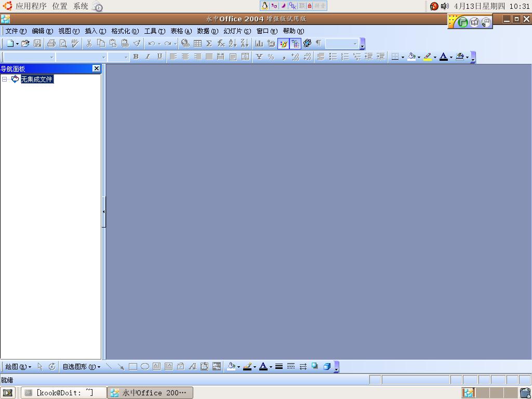This screenshot has height=399, width=532.
Task: Select the Ellipse drawing tool
Action: tap(145, 366)
